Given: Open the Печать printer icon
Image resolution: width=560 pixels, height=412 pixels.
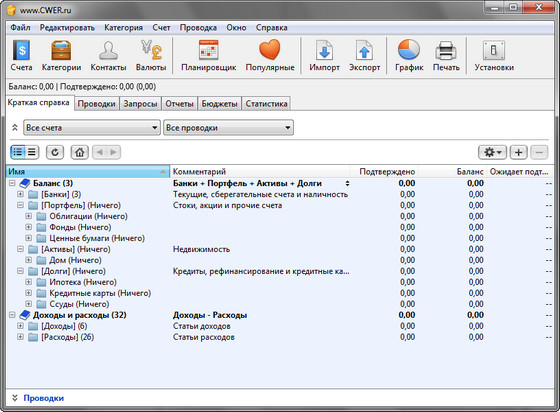Looking at the screenshot, I should [446, 50].
